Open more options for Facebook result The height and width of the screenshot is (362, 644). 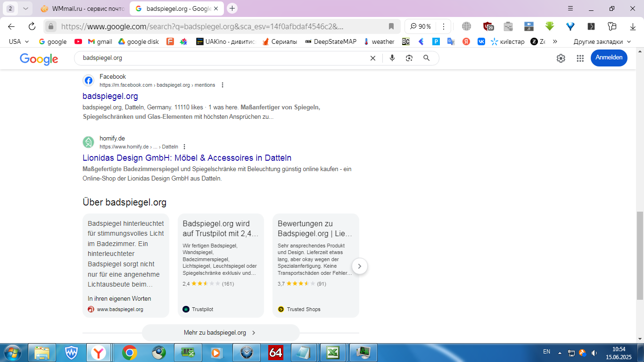pos(223,85)
